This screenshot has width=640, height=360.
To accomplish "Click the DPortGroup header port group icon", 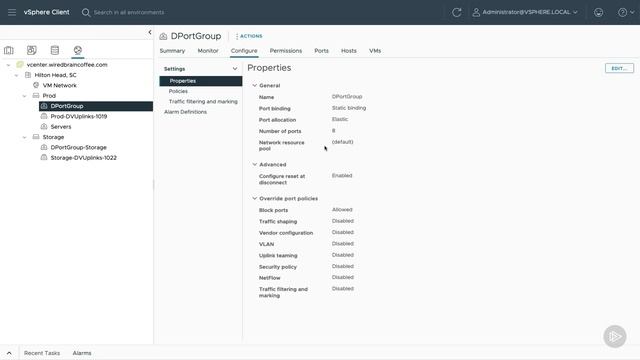I will [x=163, y=36].
